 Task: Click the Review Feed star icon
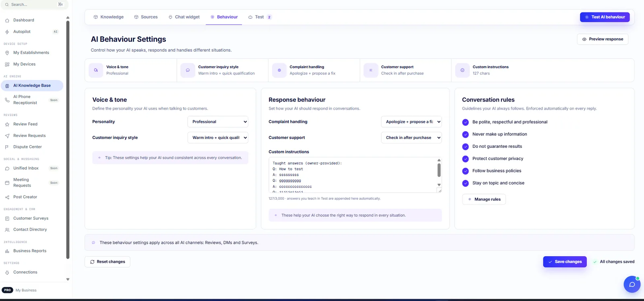7,125
